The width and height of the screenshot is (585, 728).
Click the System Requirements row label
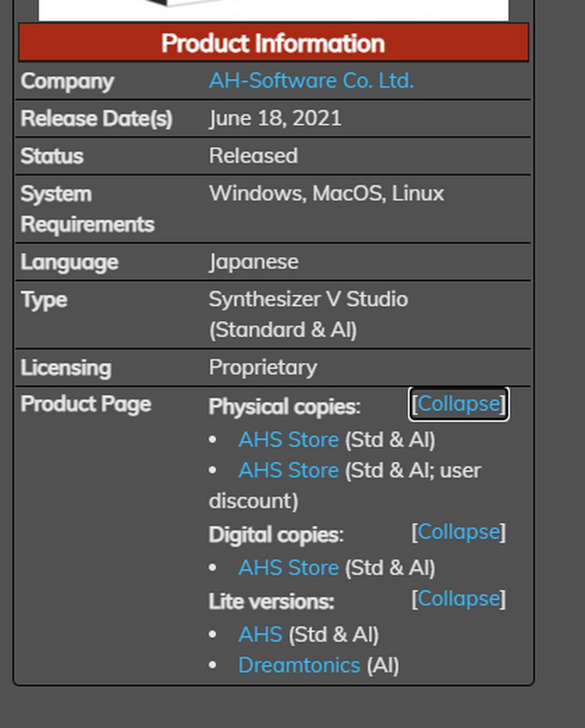pyautogui.click(x=88, y=209)
